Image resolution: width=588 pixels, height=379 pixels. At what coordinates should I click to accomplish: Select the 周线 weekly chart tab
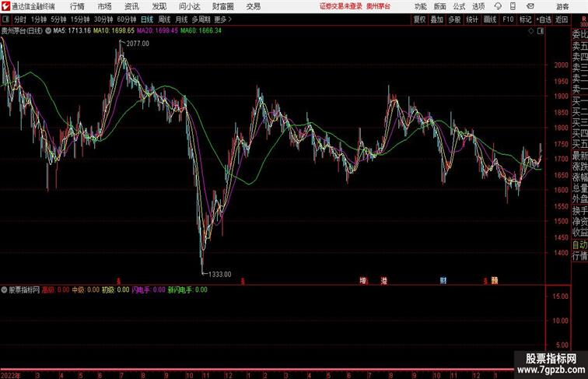tap(164, 19)
